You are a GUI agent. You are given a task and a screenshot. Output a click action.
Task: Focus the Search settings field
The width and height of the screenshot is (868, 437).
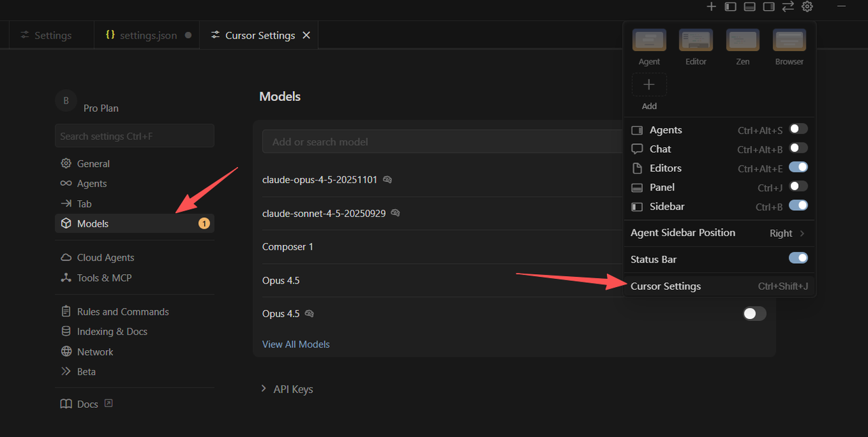click(x=134, y=136)
